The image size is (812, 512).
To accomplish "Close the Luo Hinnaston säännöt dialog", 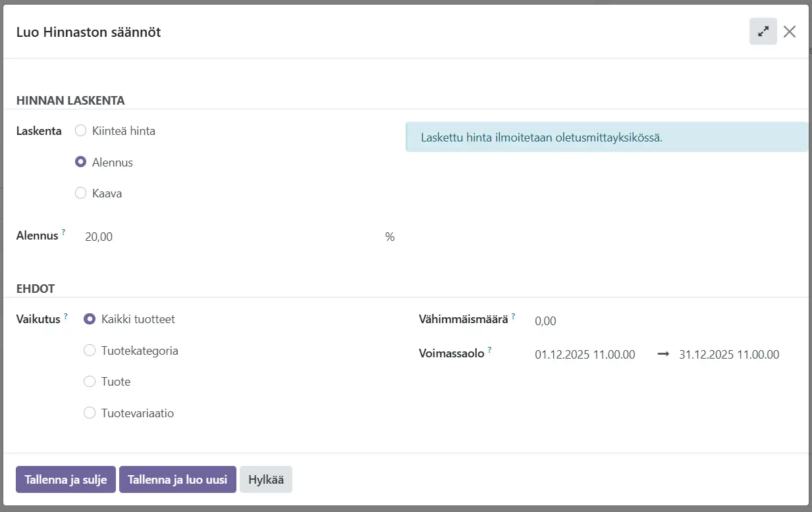I will pyautogui.click(x=790, y=32).
